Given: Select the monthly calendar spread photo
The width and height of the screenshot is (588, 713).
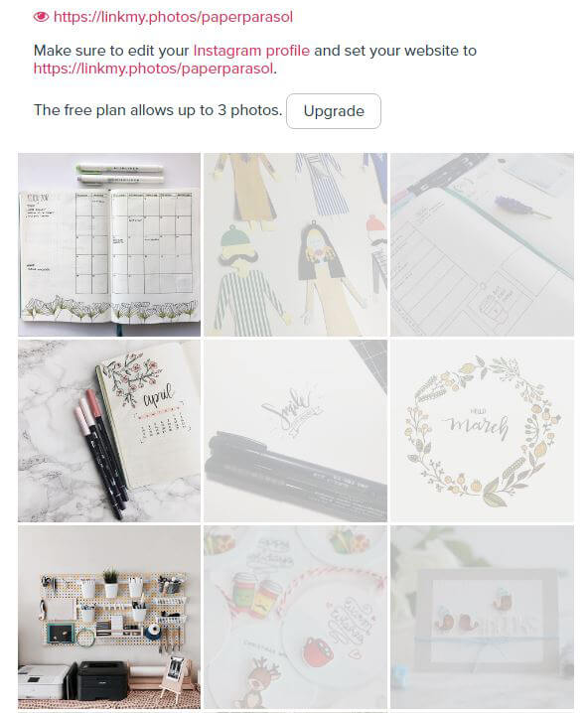Looking at the screenshot, I should point(109,244).
